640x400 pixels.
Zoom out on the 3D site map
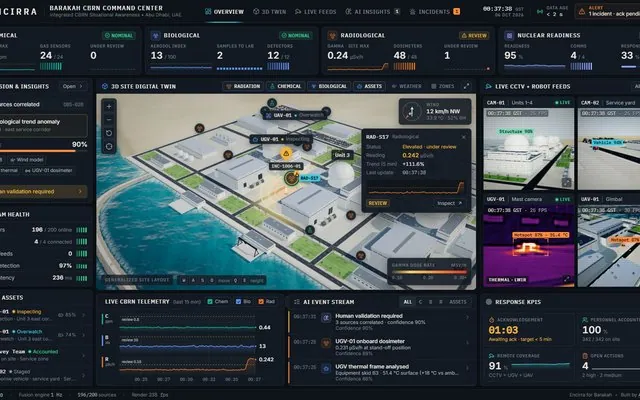[x=109, y=120]
